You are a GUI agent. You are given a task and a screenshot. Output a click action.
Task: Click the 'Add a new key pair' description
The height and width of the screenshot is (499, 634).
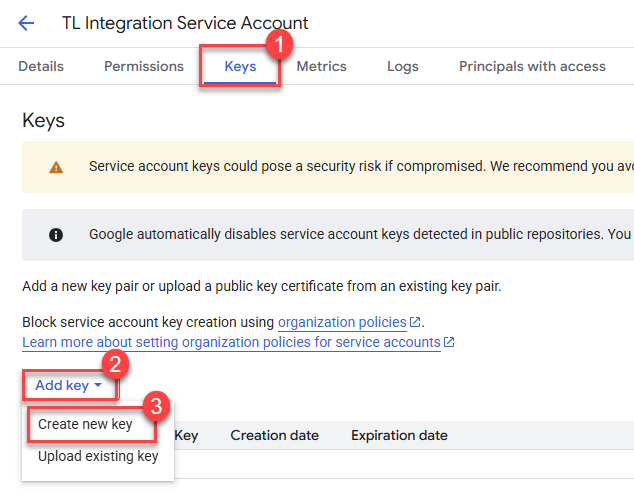click(x=262, y=286)
